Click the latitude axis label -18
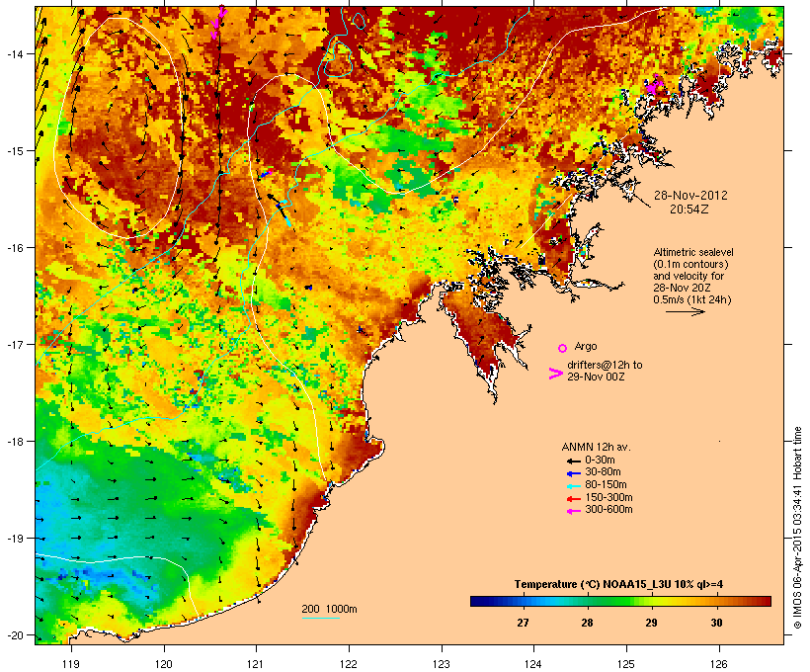The image size is (810, 672). (x=15, y=442)
